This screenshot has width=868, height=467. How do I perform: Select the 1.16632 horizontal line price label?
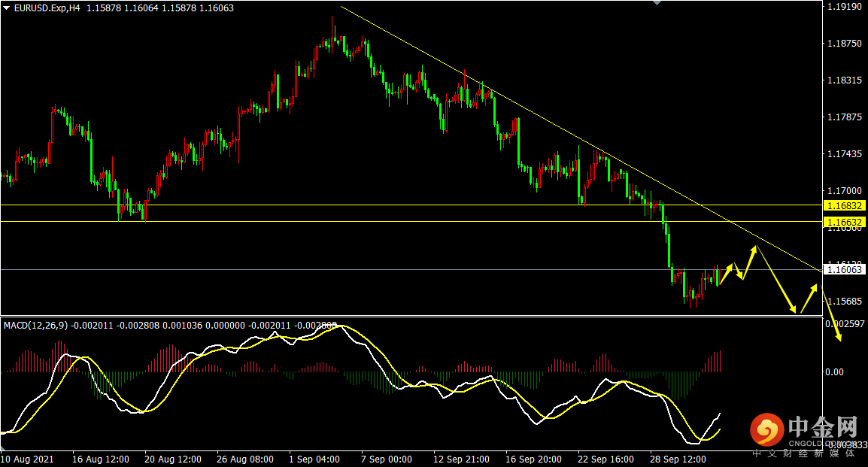(x=844, y=223)
